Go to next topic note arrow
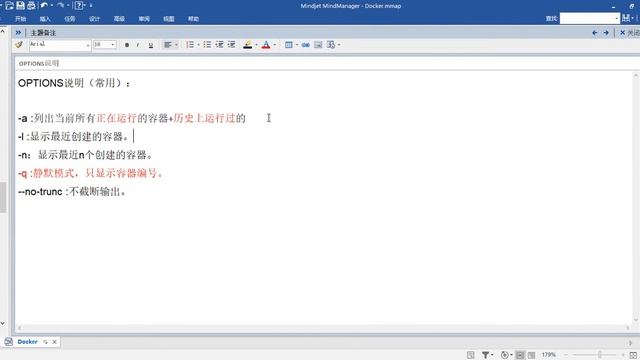The width and height of the screenshot is (640, 360). pyautogui.click(x=606, y=33)
